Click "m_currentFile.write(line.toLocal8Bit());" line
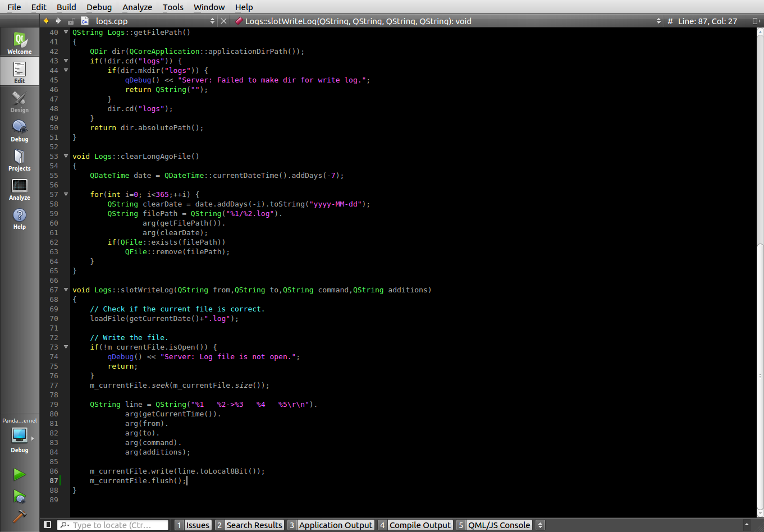This screenshot has height=532, width=764. click(x=177, y=471)
